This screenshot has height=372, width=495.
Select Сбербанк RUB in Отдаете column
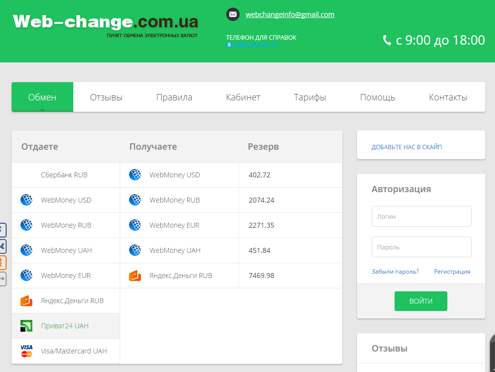coord(66,175)
